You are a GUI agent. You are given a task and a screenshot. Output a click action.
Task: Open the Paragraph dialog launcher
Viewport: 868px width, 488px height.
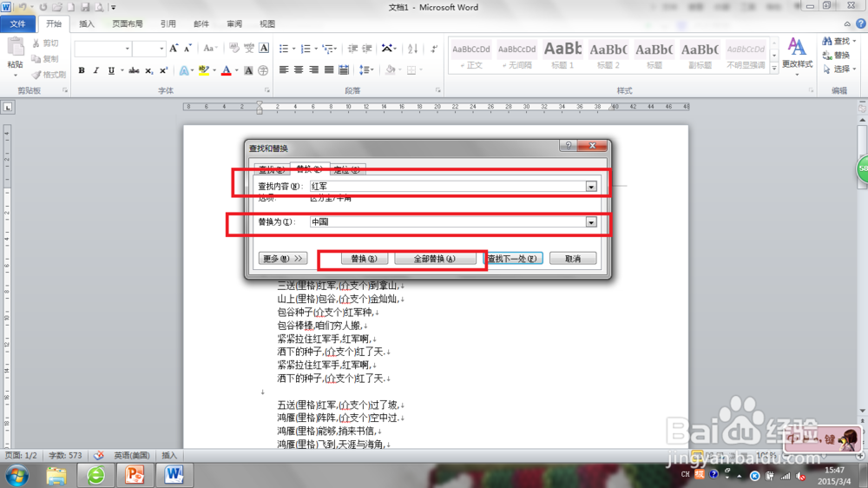coord(437,90)
